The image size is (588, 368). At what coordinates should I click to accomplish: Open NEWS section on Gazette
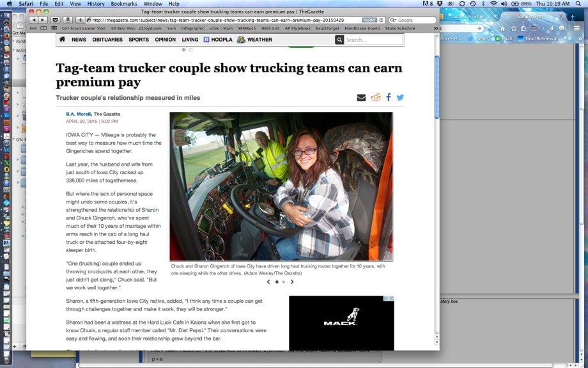[x=79, y=40]
